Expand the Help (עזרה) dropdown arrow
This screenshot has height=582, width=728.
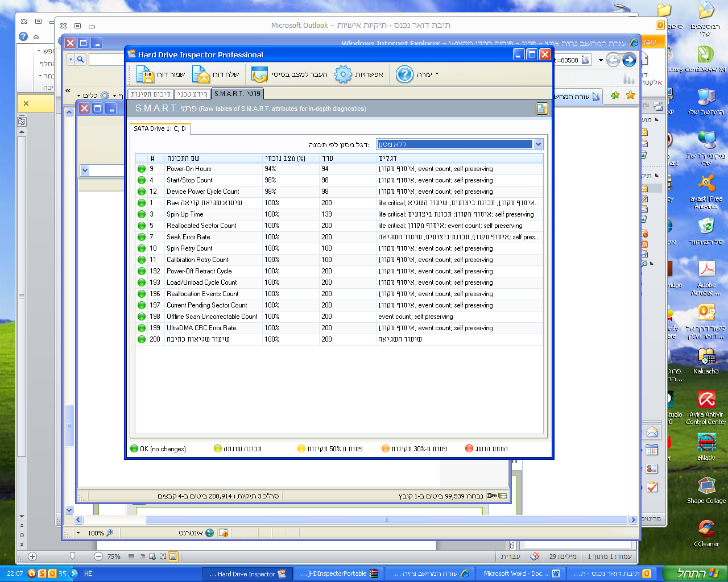pos(437,74)
